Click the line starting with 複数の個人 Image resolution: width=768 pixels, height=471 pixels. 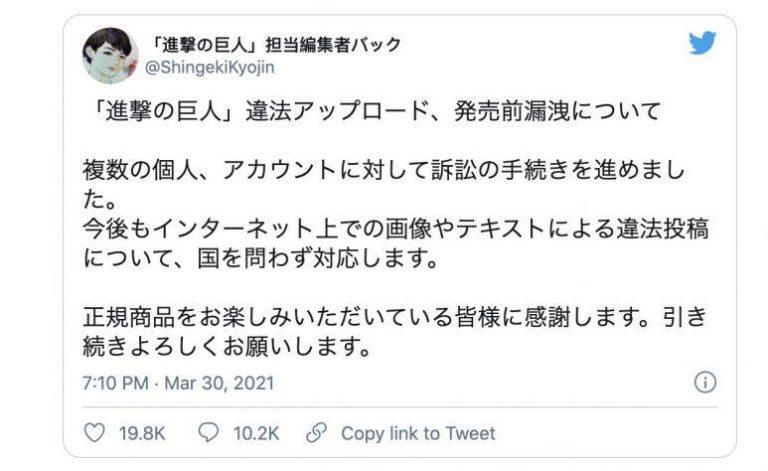pyautogui.click(x=383, y=171)
